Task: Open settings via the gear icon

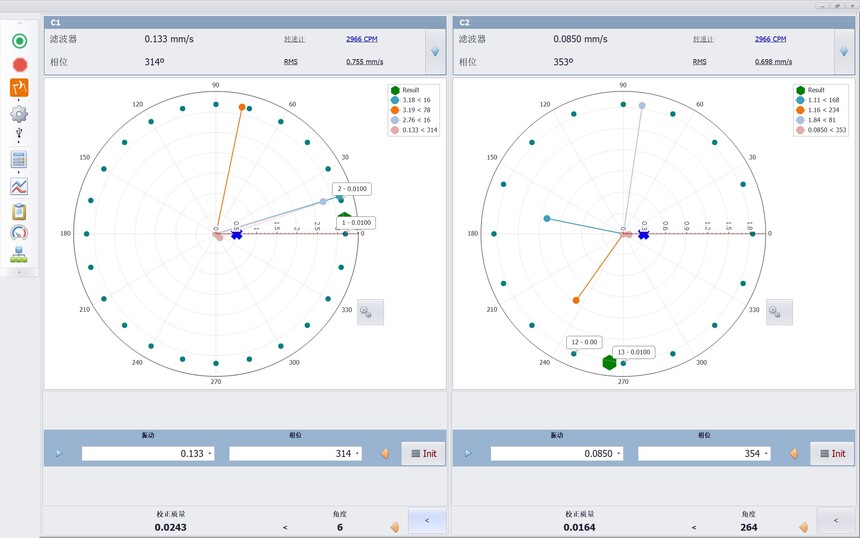Action: [19, 114]
